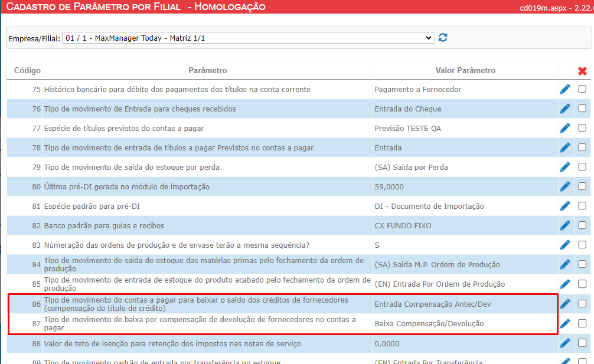The image size is (594, 364).
Task: Click value '(SA) Saída por Perda'
Action: pos(411,167)
